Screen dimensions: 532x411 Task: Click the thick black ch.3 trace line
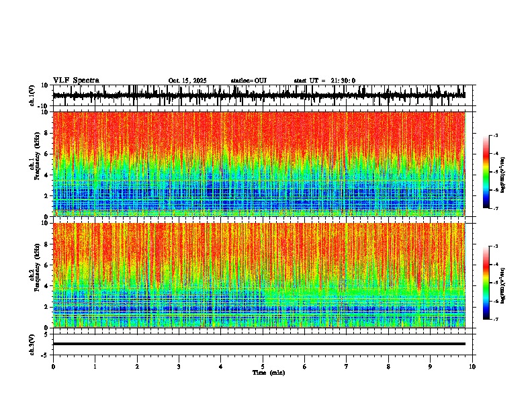click(259, 344)
